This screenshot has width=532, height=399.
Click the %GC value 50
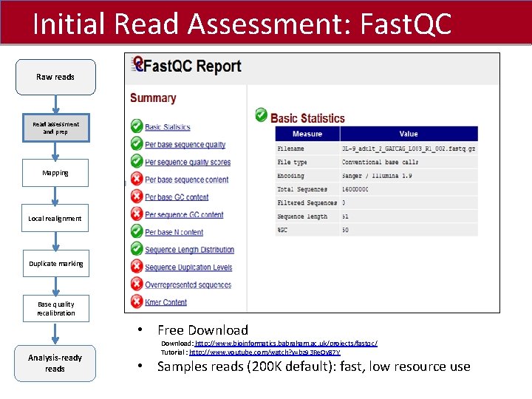point(345,230)
